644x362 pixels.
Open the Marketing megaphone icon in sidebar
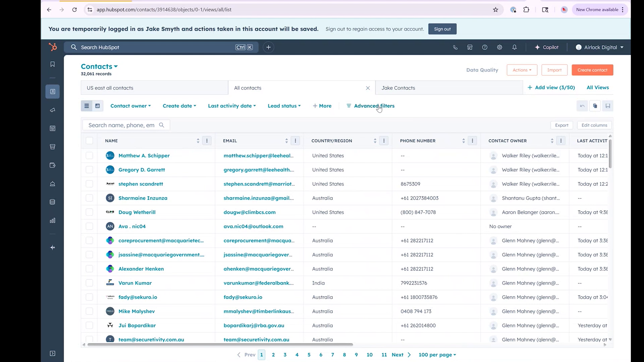[x=52, y=110]
